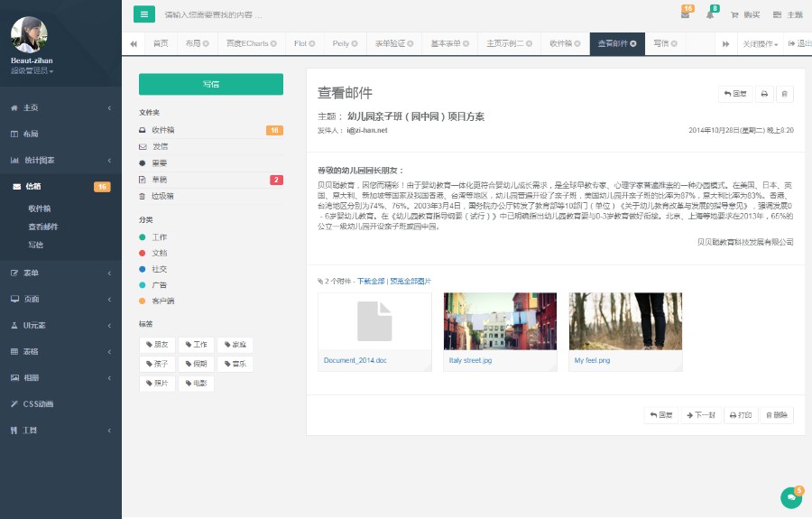
Task: Open the green chat bubble icon
Action: point(791,497)
